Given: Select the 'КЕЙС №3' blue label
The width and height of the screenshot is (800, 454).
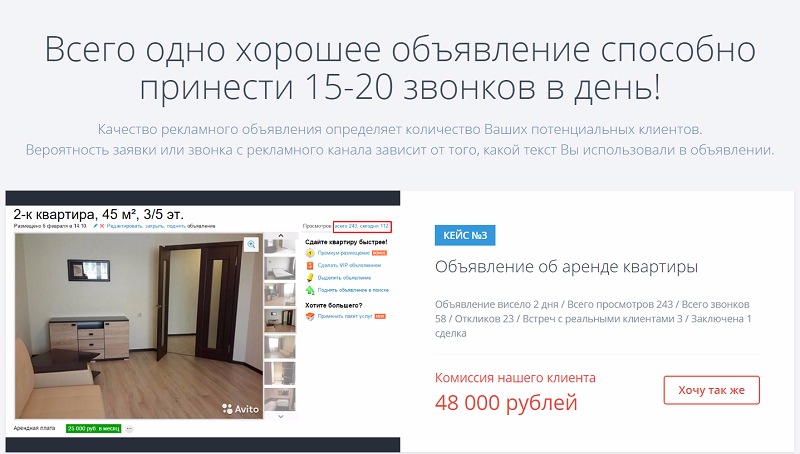Looking at the screenshot, I should click(465, 236).
